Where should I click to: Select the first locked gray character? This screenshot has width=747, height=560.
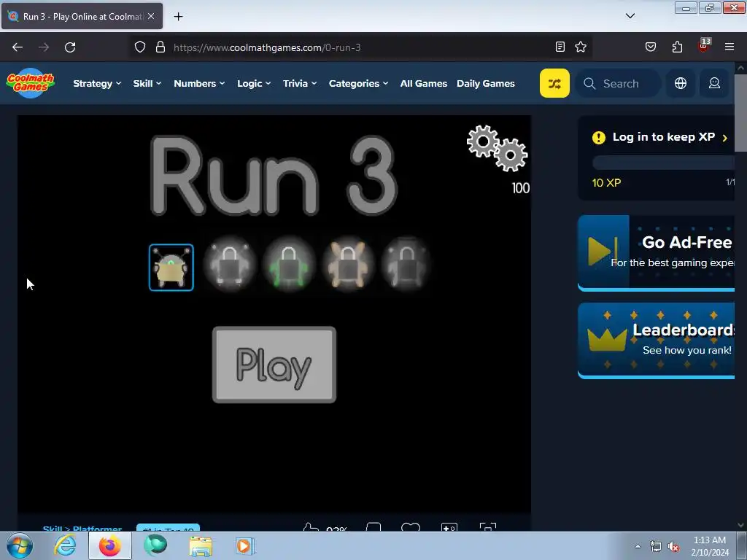(x=230, y=265)
